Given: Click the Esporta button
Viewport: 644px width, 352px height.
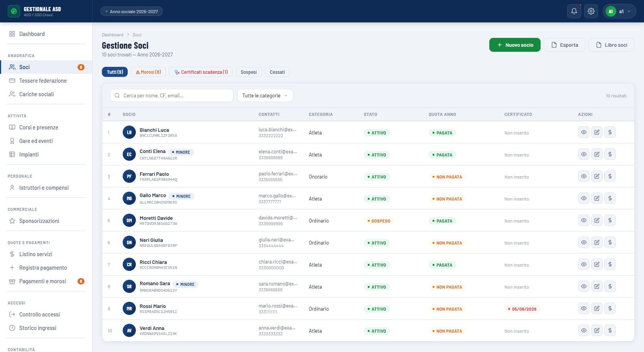Looking at the screenshot, I should pyautogui.click(x=565, y=45).
